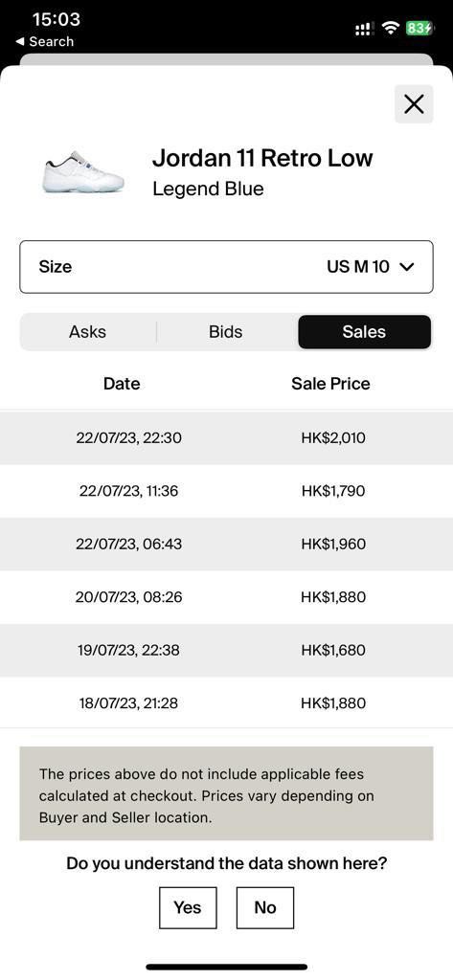453x980 pixels.
Task: Open the Size US M 10 dropdown
Action: (x=226, y=267)
